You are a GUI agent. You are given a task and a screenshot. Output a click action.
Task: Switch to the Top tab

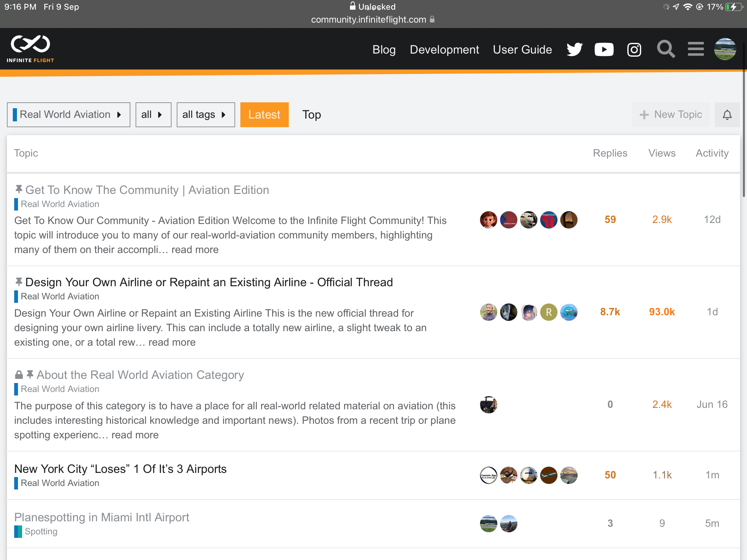tap(311, 115)
